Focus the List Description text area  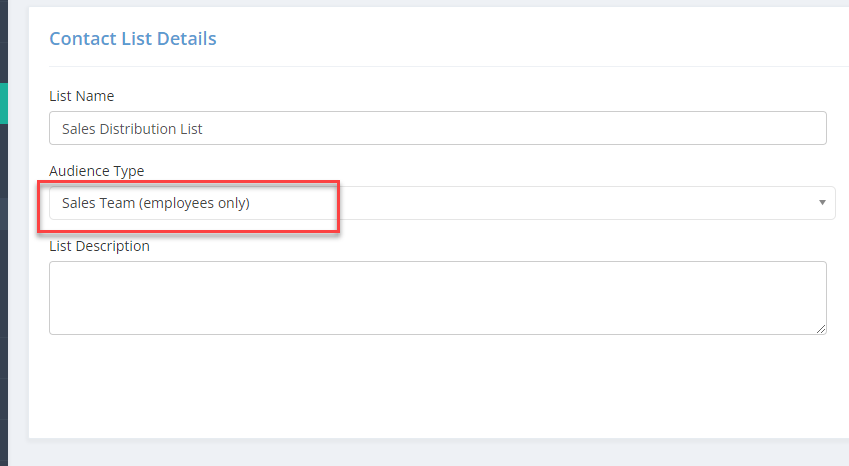[437, 298]
